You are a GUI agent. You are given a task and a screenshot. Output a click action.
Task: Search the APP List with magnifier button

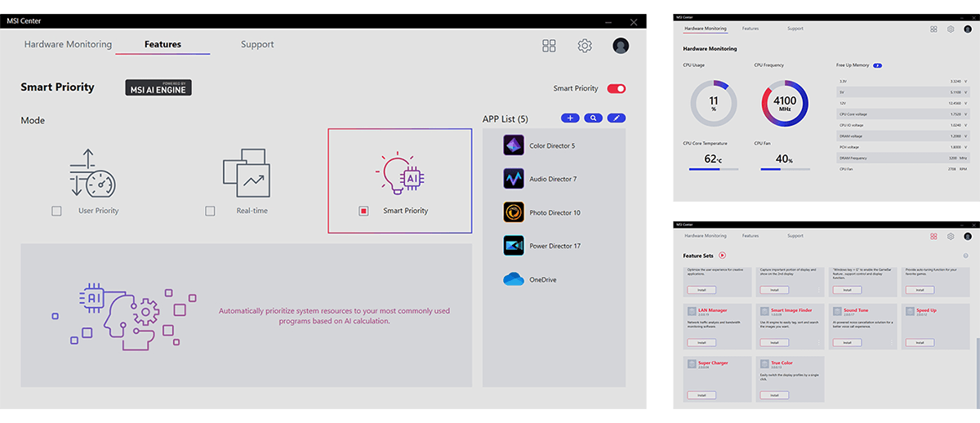(594, 118)
